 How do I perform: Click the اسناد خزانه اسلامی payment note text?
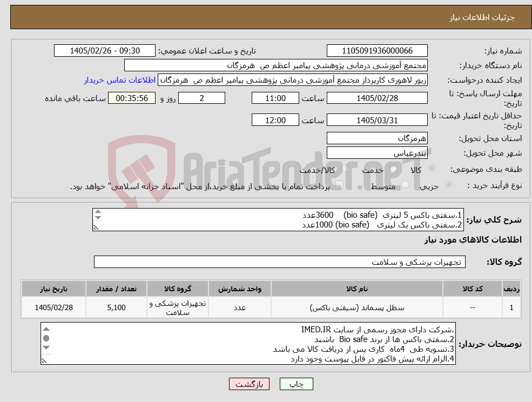200,186
